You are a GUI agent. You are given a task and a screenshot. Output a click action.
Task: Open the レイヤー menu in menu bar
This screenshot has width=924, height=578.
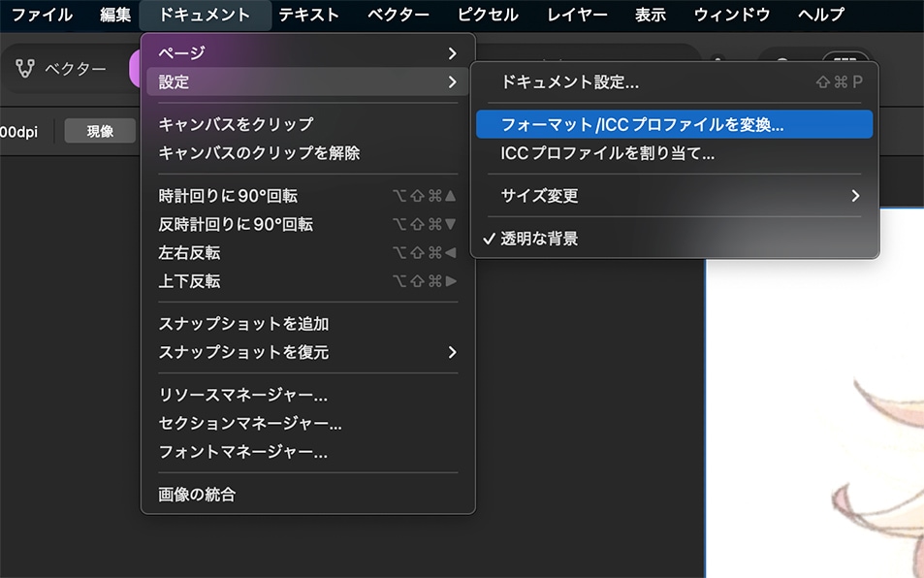(577, 15)
